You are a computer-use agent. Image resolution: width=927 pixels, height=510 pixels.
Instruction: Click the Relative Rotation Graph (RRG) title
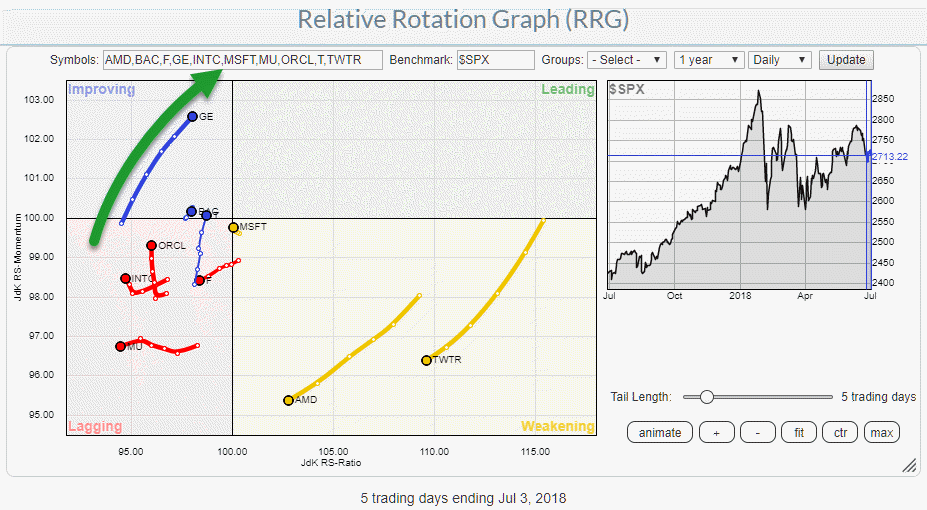tap(463, 20)
